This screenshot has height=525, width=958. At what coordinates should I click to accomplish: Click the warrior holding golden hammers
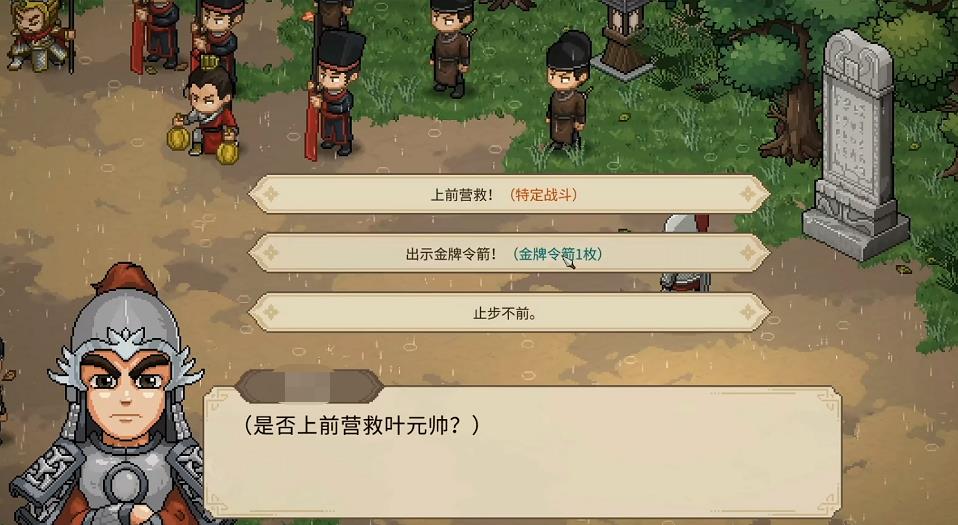205,116
